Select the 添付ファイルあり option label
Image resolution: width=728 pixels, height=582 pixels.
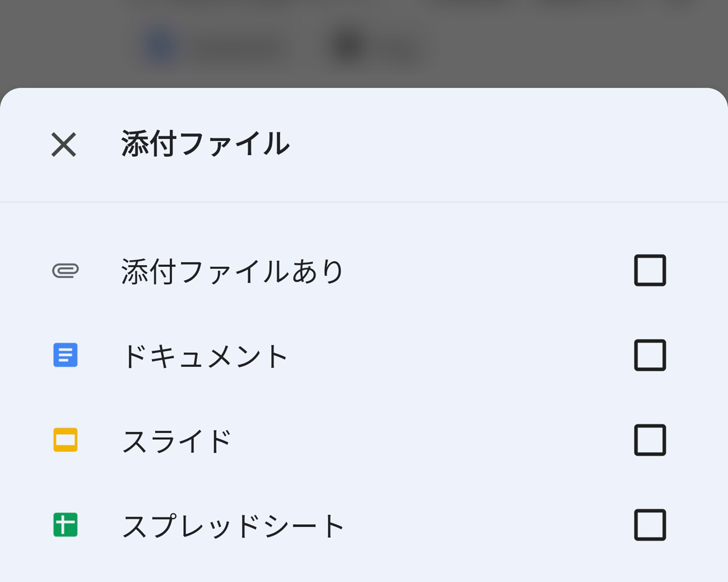pyautogui.click(x=232, y=271)
